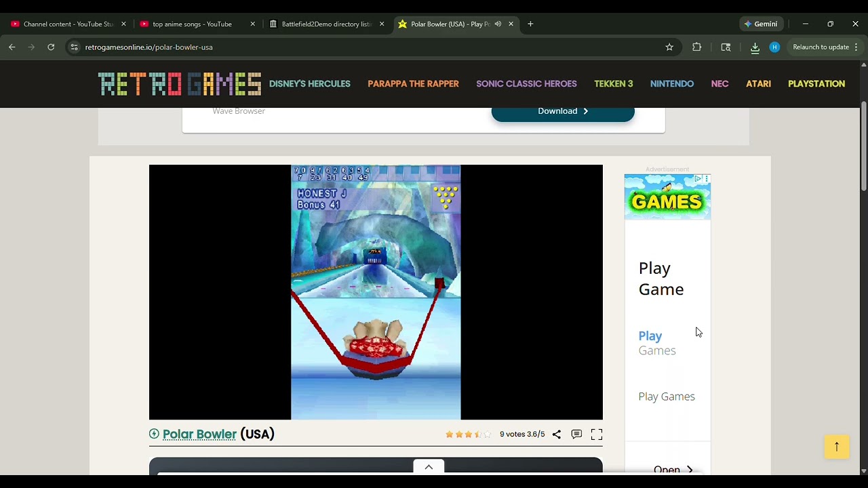
Task: Close the Polar Bowler tab
Action: point(511,24)
